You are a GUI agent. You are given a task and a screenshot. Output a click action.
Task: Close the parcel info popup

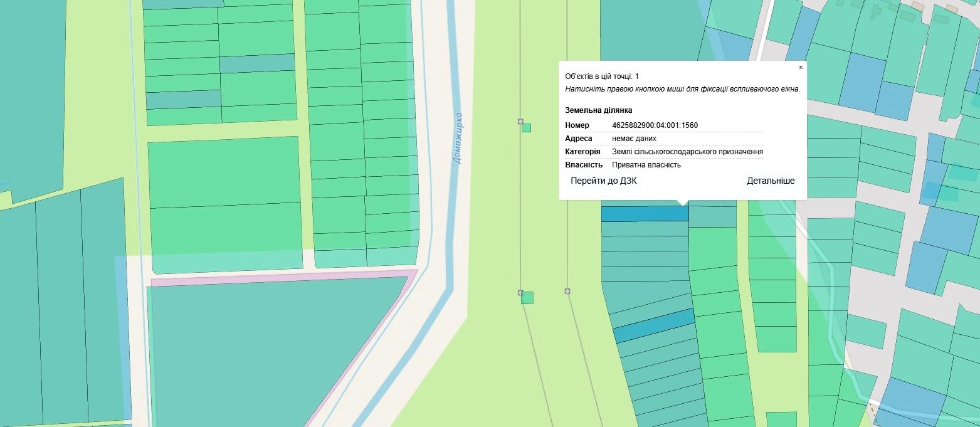coord(801,68)
